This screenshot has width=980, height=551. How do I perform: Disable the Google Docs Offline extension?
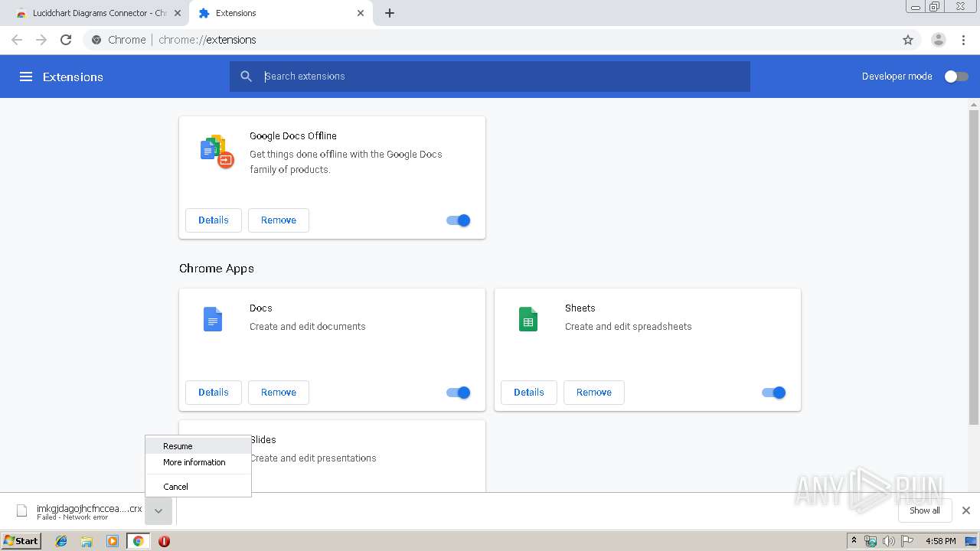459,220
